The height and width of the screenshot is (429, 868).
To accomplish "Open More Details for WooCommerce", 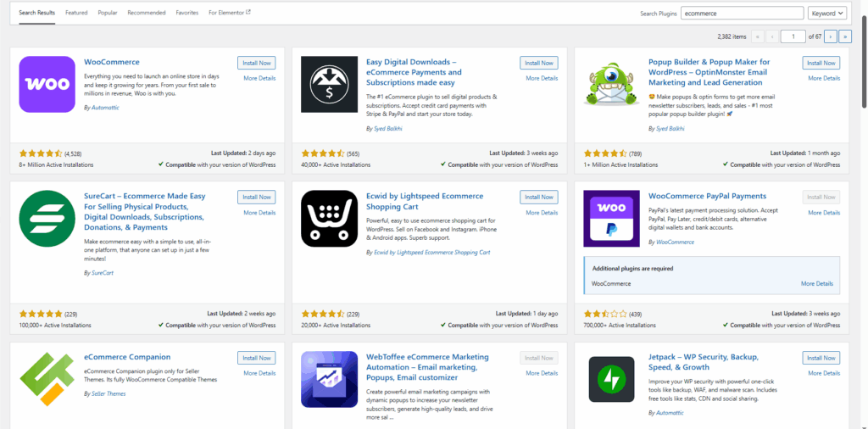I will (x=259, y=79).
